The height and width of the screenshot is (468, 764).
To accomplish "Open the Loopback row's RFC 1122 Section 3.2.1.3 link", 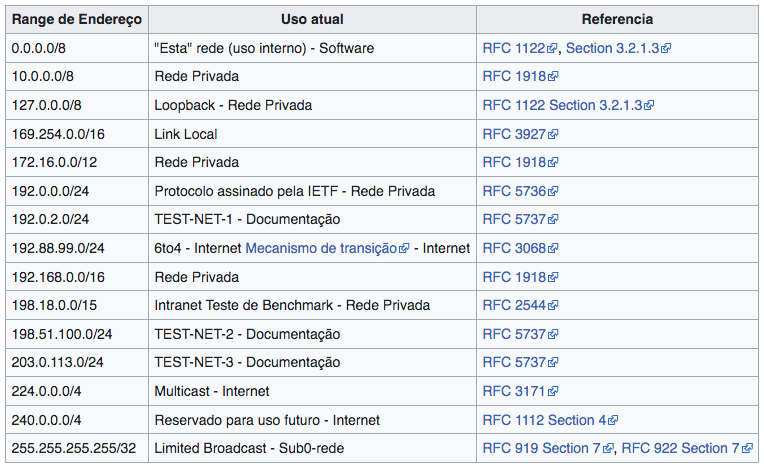I will coord(562,105).
